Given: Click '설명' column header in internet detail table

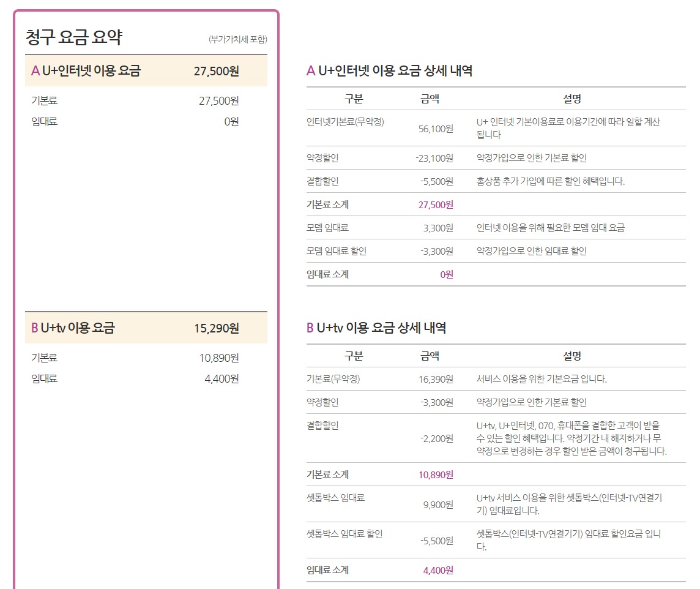Looking at the screenshot, I should [x=572, y=99].
